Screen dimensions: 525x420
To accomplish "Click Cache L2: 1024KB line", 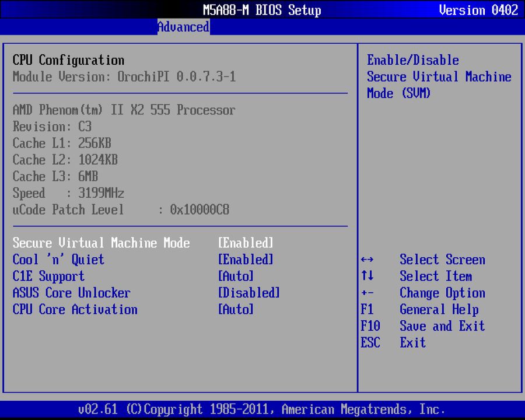I will (65, 160).
